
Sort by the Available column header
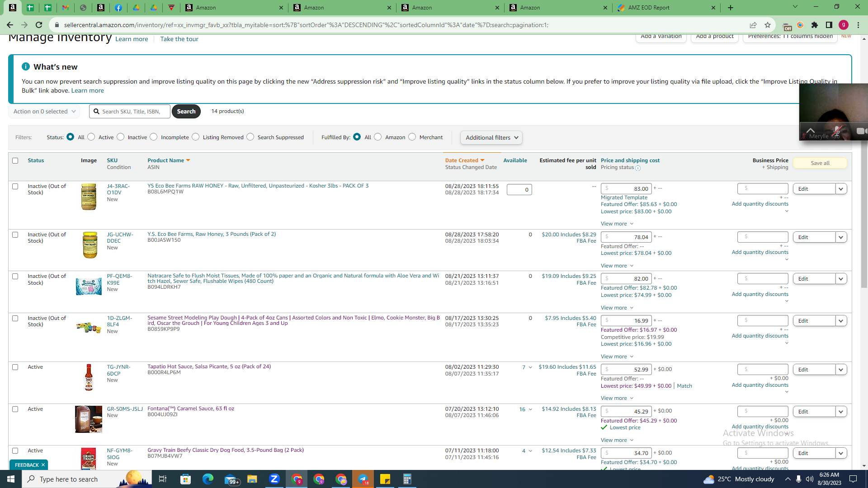[515, 160]
